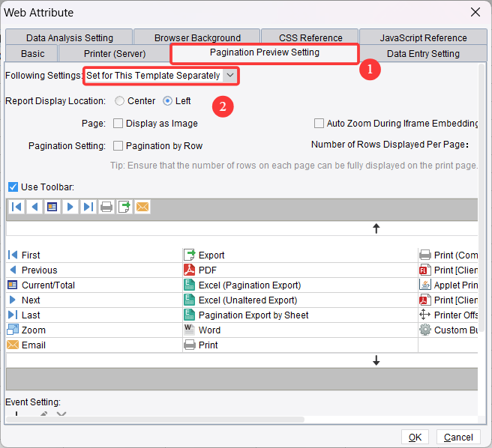Click the up arrow to add to top toolbar
Viewport: 492px width, 448px height.
[376, 228]
